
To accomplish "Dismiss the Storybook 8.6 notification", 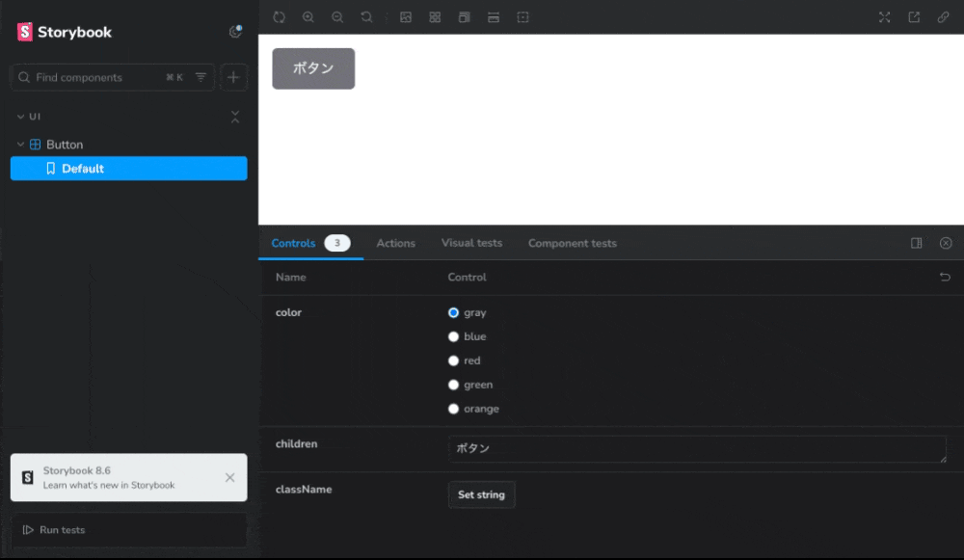I will click(230, 478).
